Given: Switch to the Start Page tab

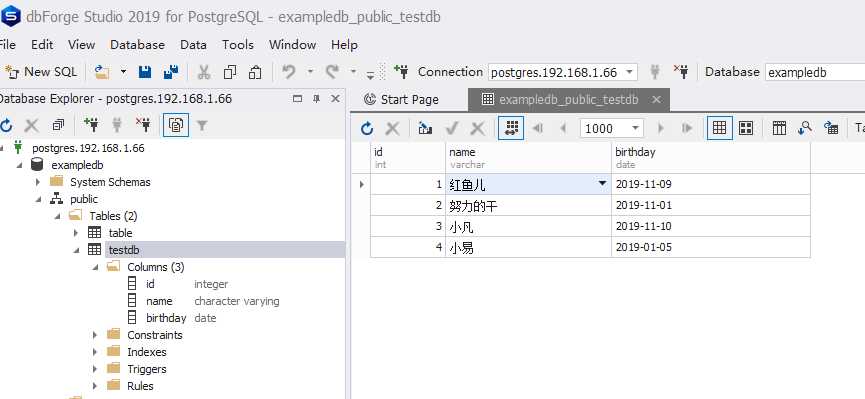Looking at the screenshot, I should 402,99.
